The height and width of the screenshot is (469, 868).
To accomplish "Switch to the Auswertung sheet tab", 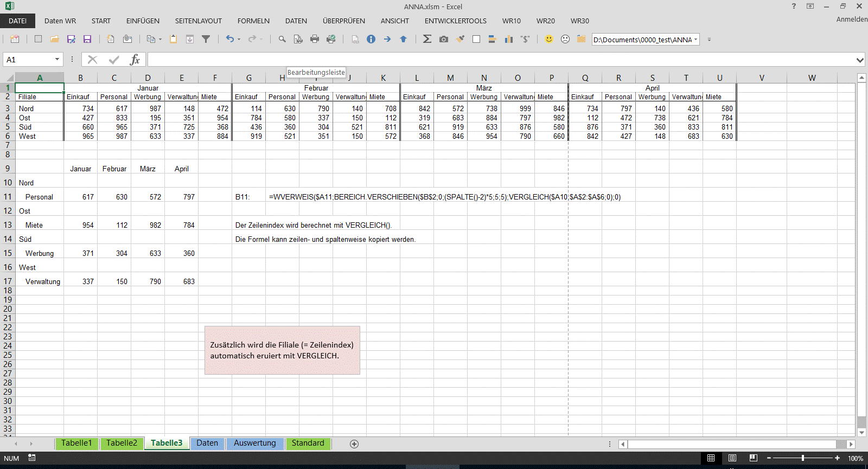I will 254,443.
